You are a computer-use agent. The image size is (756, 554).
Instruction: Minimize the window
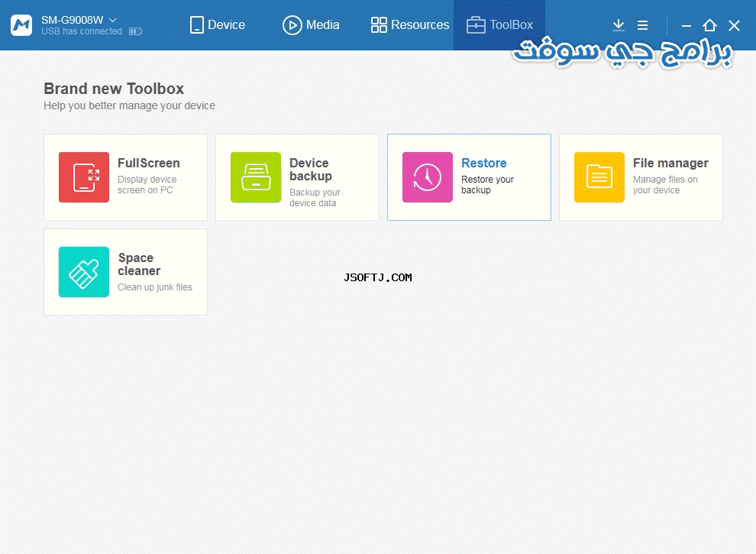pyautogui.click(x=687, y=25)
